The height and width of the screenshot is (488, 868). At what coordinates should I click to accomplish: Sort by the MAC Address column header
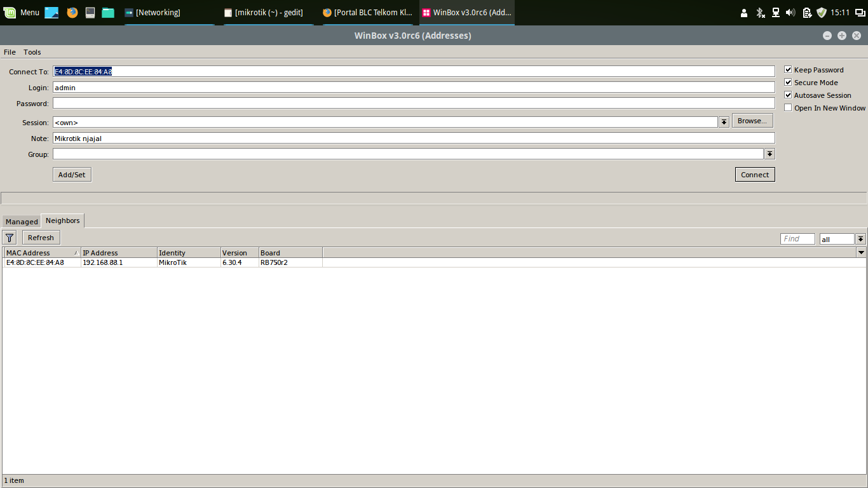(x=43, y=253)
